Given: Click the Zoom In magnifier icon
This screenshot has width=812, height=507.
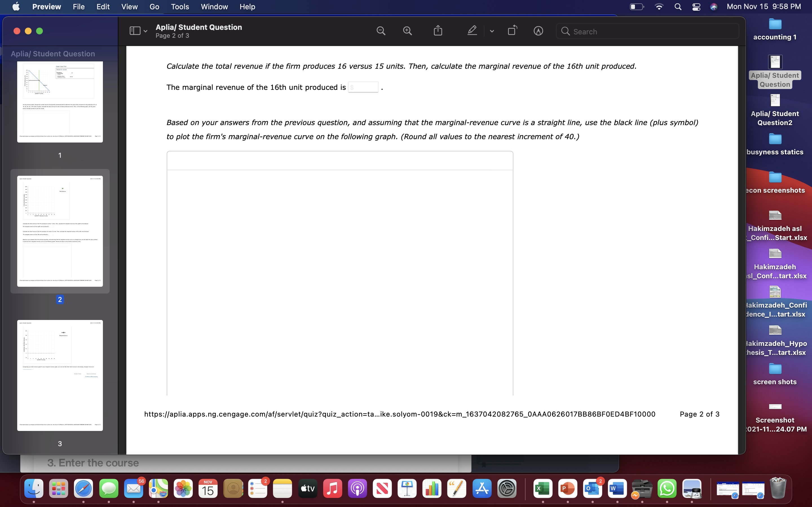Looking at the screenshot, I should pyautogui.click(x=407, y=31).
